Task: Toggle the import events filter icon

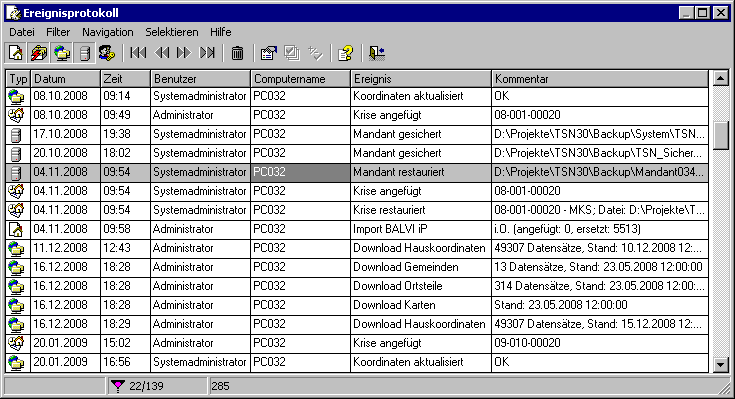Action: click(16, 53)
